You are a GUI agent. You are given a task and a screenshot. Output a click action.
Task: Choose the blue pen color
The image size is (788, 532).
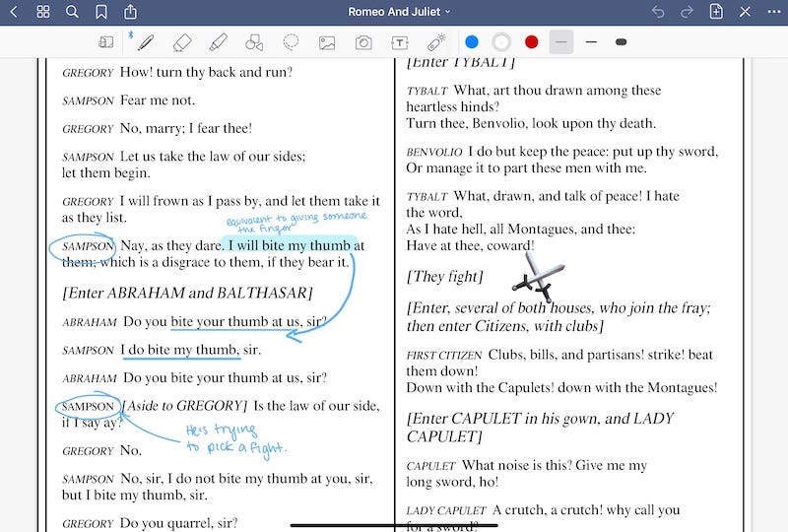coord(472,42)
